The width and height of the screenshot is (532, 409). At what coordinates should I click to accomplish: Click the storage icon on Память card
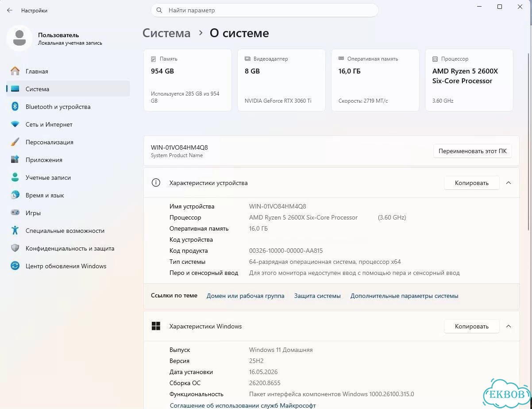[x=154, y=59]
